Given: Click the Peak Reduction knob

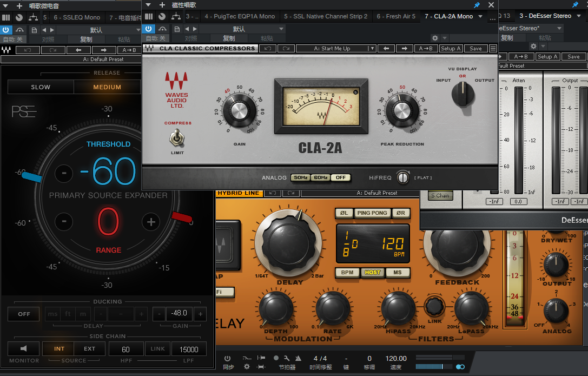Looking at the screenshot, I should 402,111.
